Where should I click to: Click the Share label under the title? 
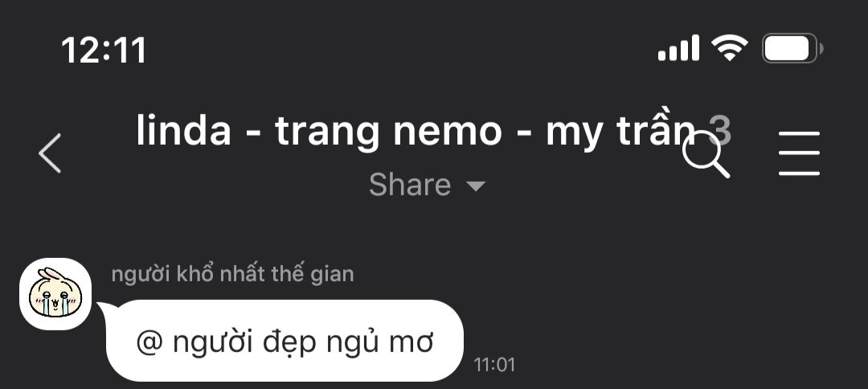tap(410, 185)
